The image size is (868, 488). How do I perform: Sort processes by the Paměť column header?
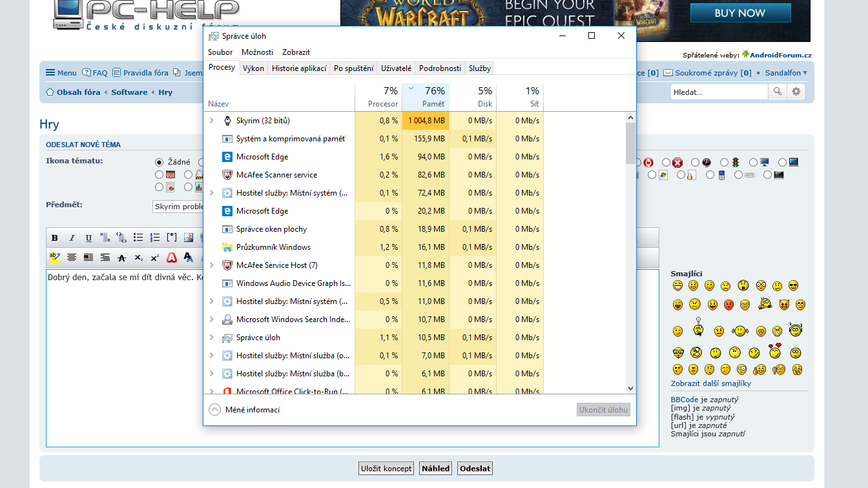[x=426, y=97]
